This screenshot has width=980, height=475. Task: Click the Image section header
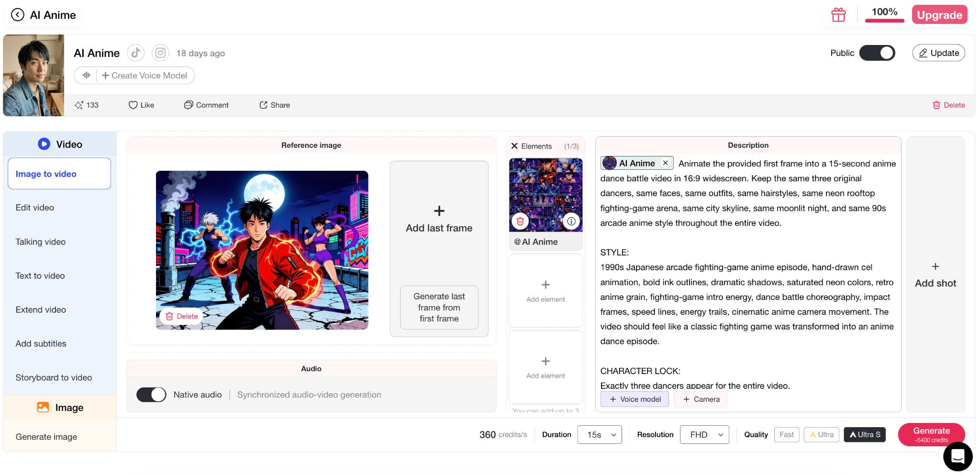coord(60,408)
